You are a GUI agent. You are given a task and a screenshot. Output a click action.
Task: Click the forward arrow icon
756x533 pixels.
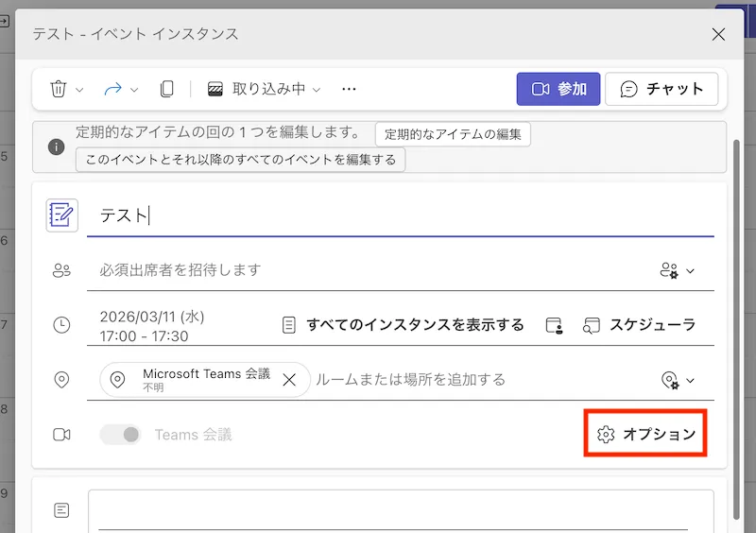tap(112, 89)
